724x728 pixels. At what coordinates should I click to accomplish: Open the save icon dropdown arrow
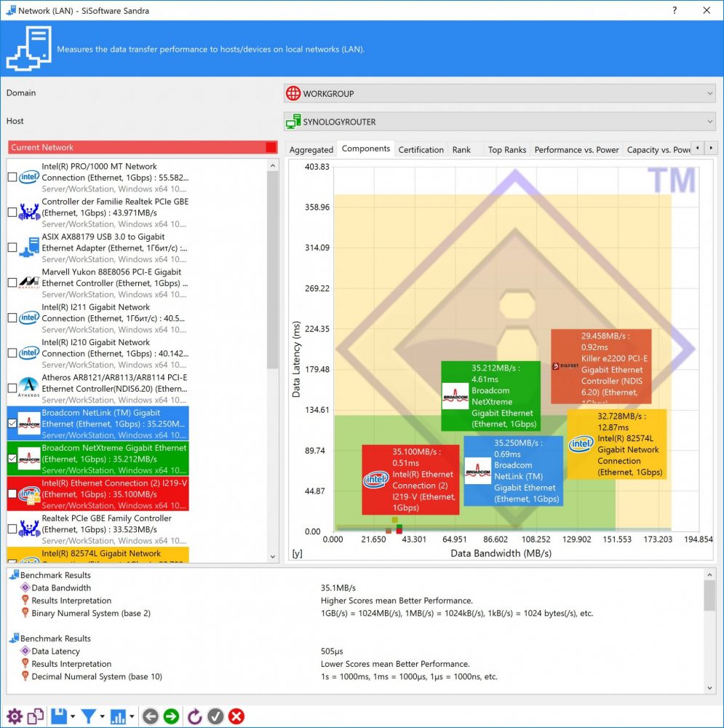click(73, 716)
